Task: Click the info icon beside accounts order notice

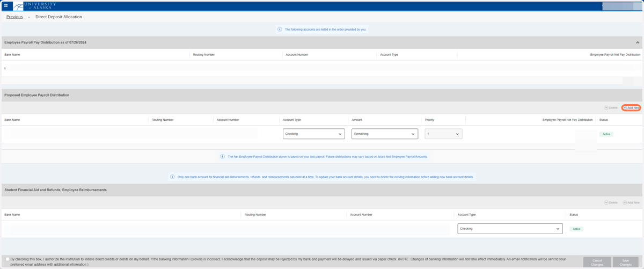Action: coord(280,30)
